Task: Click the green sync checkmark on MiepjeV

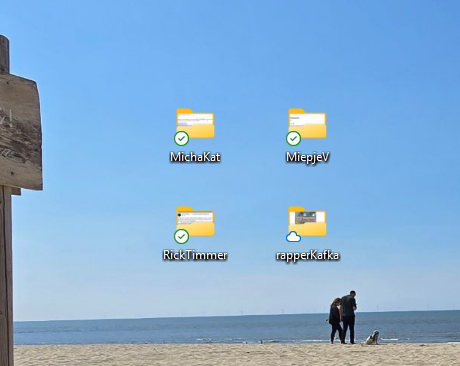Action: pos(294,138)
